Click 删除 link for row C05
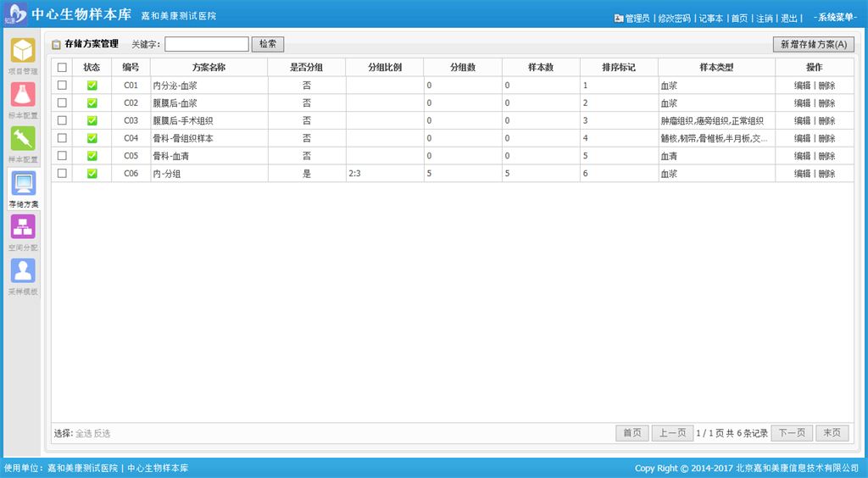The width and height of the screenshot is (868, 478). 826,156
